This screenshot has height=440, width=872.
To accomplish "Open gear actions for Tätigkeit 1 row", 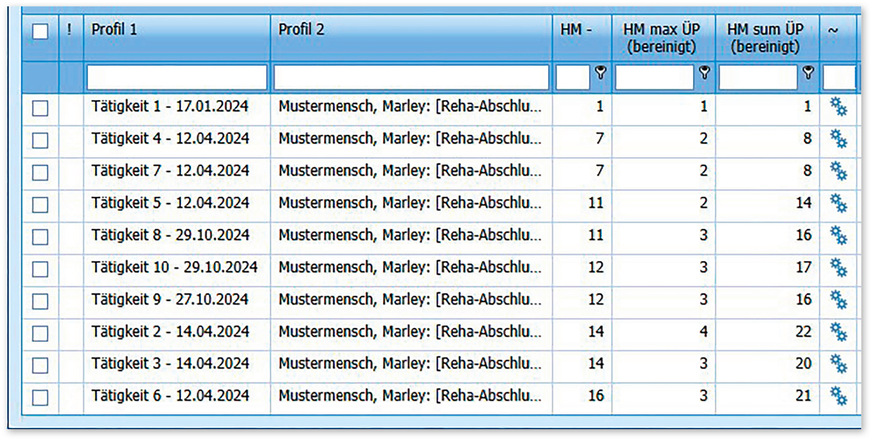I will pyautogui.click(x=838, y=107).
